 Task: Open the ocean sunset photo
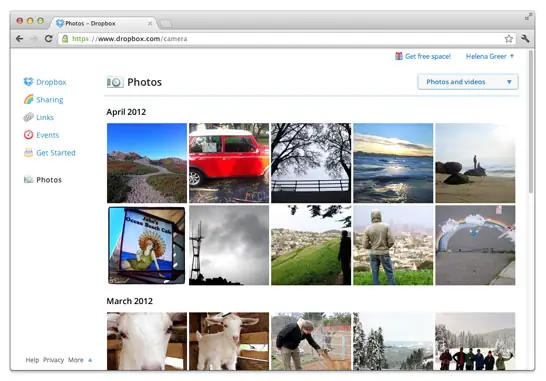[x=393, y=163]
